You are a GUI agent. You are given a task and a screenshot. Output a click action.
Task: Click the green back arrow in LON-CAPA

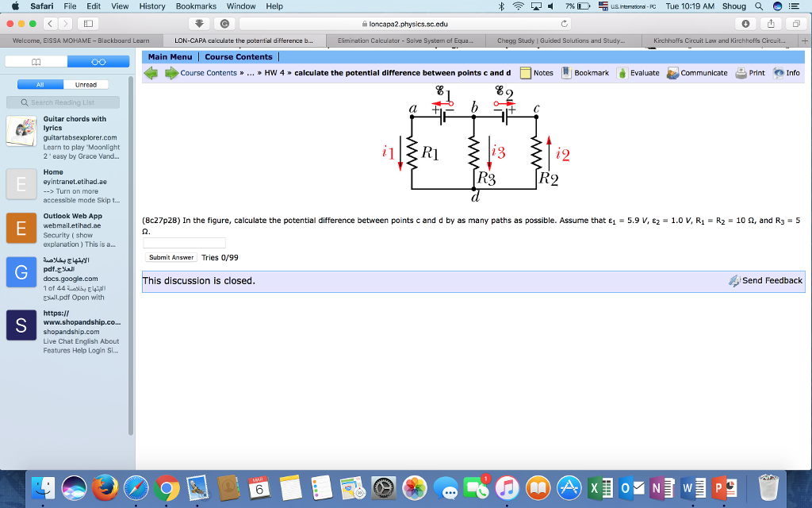(x=151, y=73)
